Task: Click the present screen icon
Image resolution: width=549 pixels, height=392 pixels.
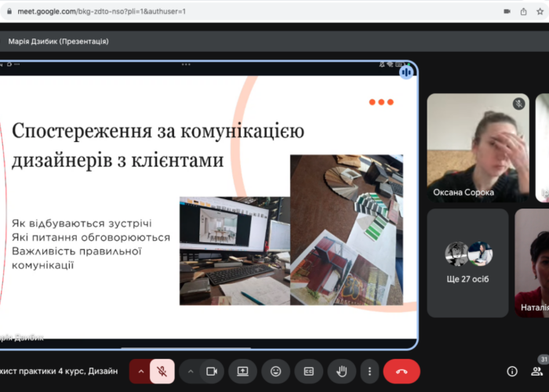Action: click(x=243, y=371)
